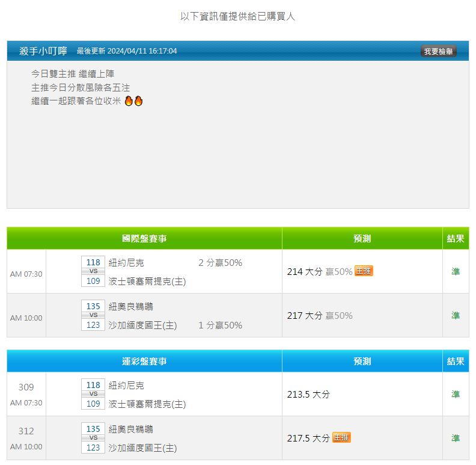Click the 預測 header in the 運彩盤 table
Viewport: 476px width, 465px height.
coord(362,362)
